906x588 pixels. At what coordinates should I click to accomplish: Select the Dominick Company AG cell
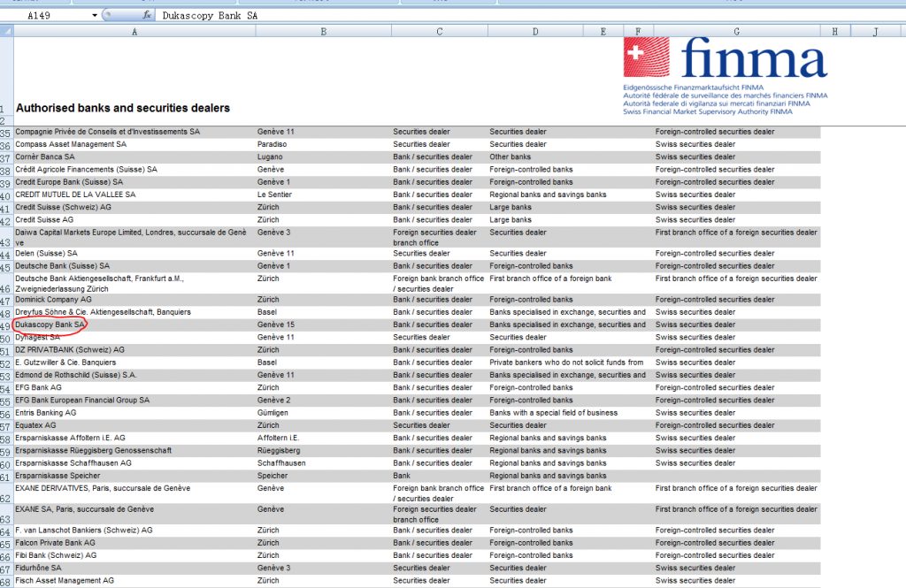pos(134,300)
